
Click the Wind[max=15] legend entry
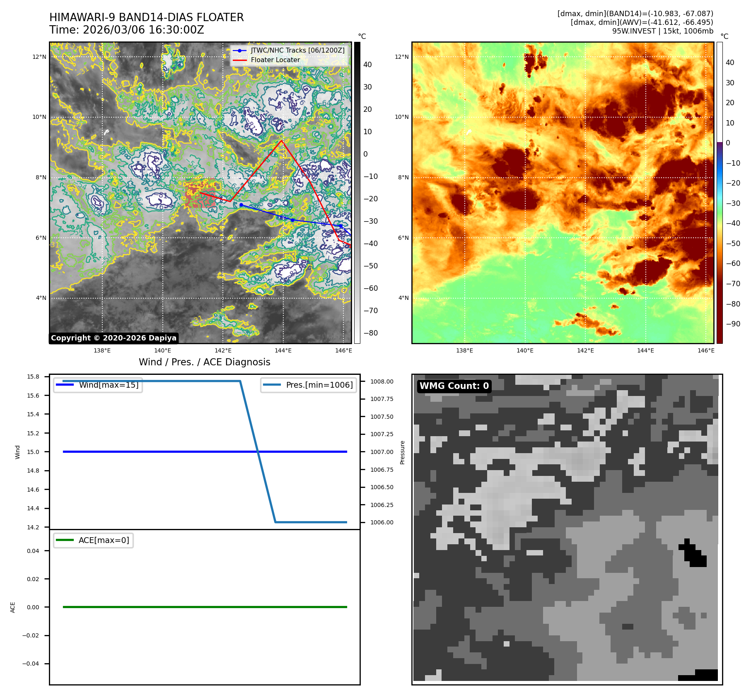click(x=98, y=385)
